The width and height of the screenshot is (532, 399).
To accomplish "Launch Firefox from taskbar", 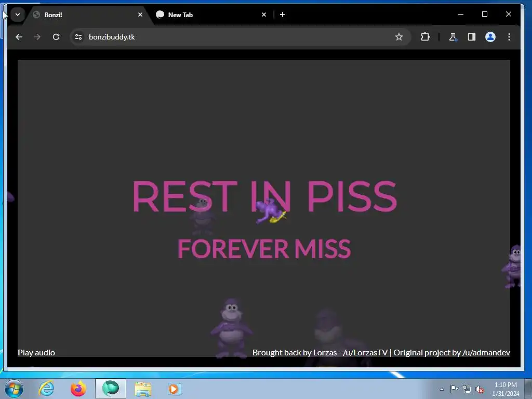I will pyautogui.click(x=78, y=389).
